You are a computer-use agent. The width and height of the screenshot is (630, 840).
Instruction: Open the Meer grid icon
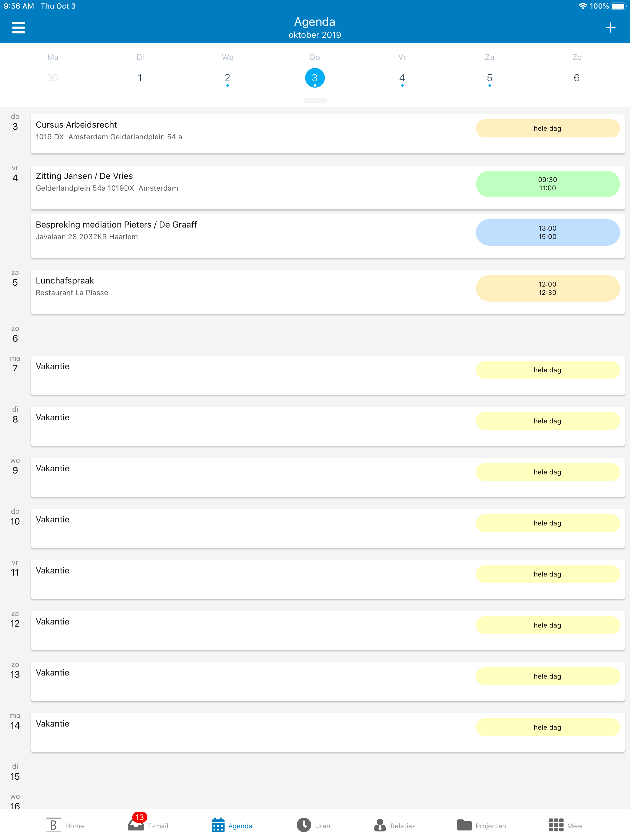click(x=556, y=825)
